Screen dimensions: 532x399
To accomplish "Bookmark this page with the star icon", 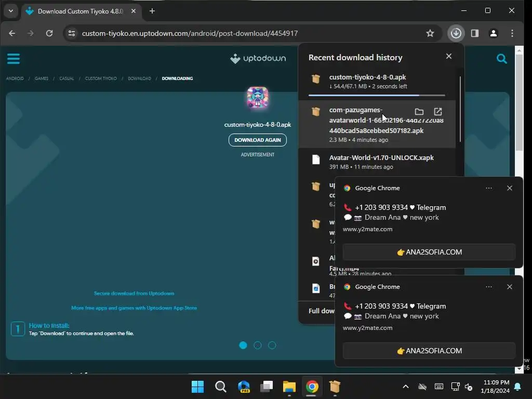I will pos(430,33).
